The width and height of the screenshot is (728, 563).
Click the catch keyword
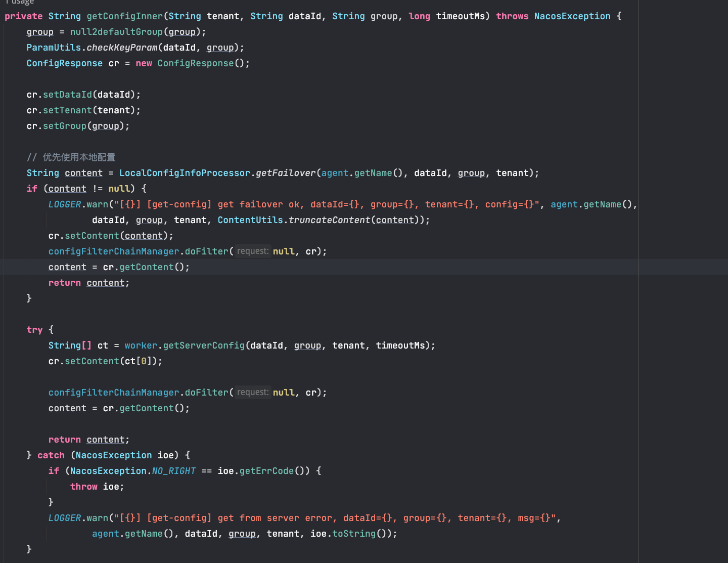pyautogui.click(x=51, y=455)
